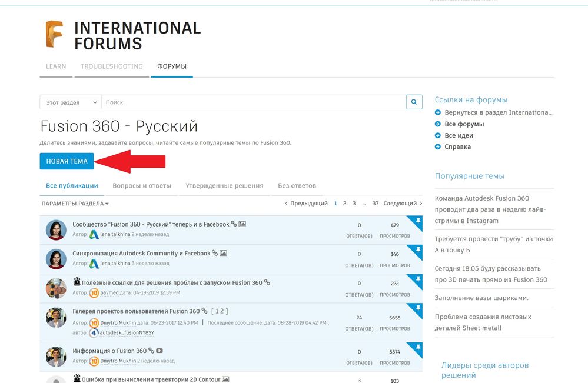This screenshot has width=588, height=383.
Task: Click video icon on Информация о Fusion 360
Action: click(x=160, y=351)
